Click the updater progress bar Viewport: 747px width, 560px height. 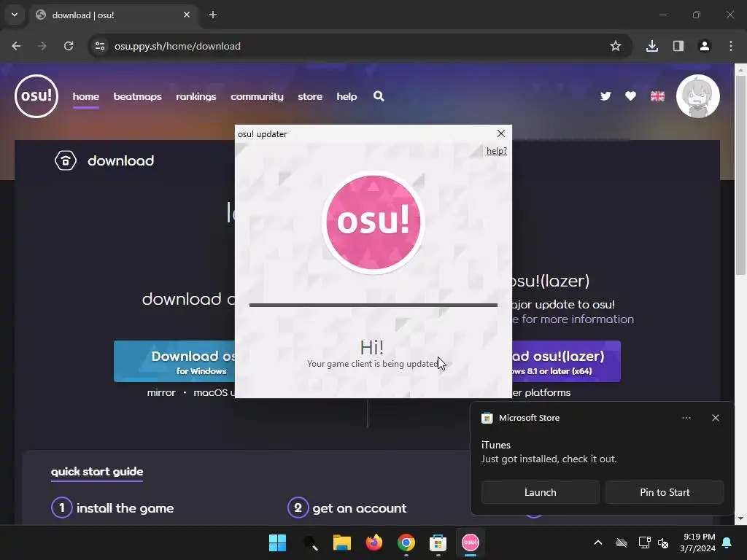[x=373, y=306]
